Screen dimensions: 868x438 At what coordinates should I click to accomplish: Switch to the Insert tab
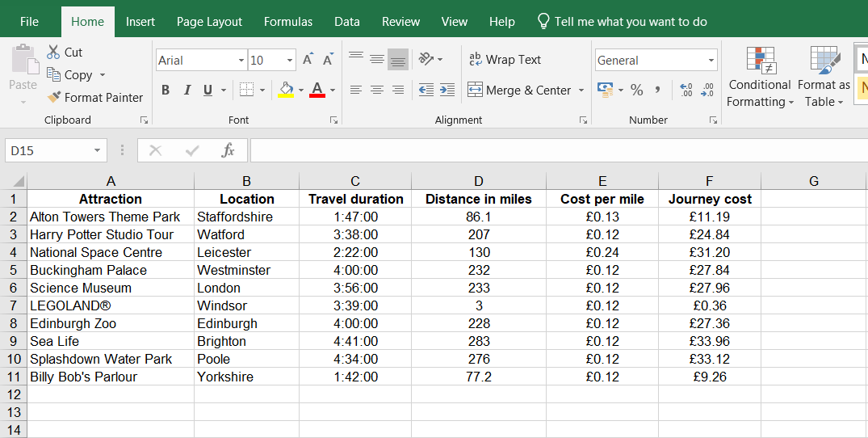[140, 22]
